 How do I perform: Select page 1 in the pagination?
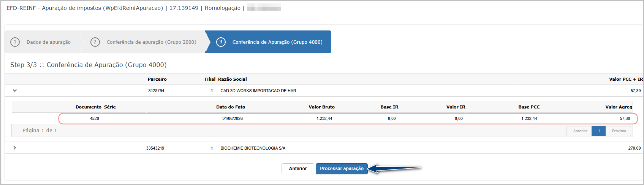coord(599,131)
